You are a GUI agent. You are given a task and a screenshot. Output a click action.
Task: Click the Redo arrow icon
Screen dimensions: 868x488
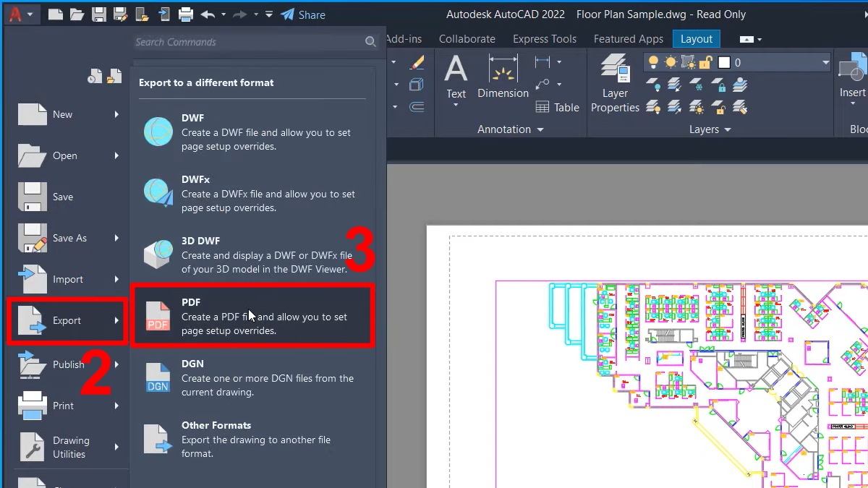(241, 14)
